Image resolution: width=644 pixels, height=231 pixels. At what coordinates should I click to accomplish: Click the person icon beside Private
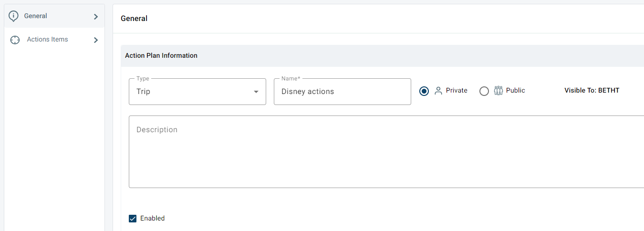click(438, 91)
